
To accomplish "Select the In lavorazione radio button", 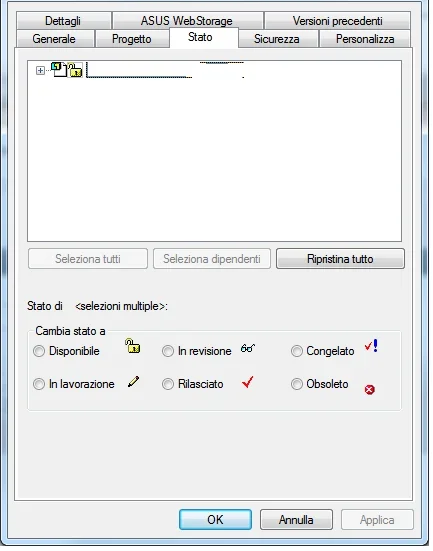I will click(39, 384).
